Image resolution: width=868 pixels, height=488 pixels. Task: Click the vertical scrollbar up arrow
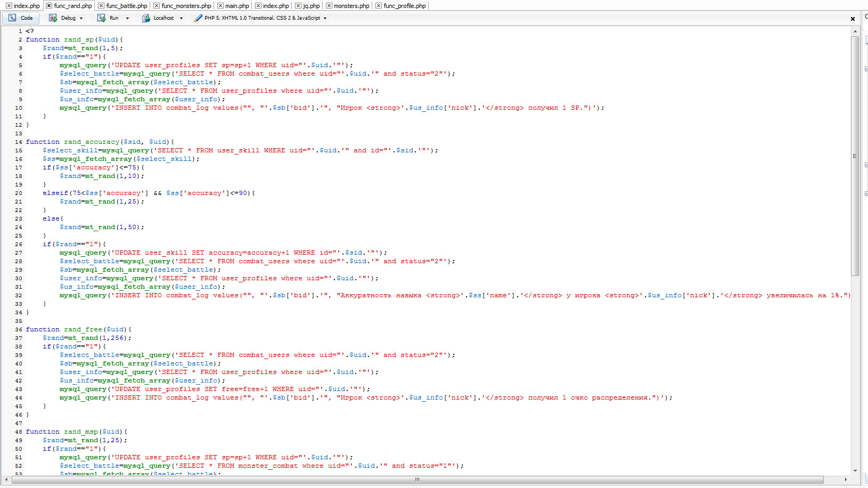(855, 31)
